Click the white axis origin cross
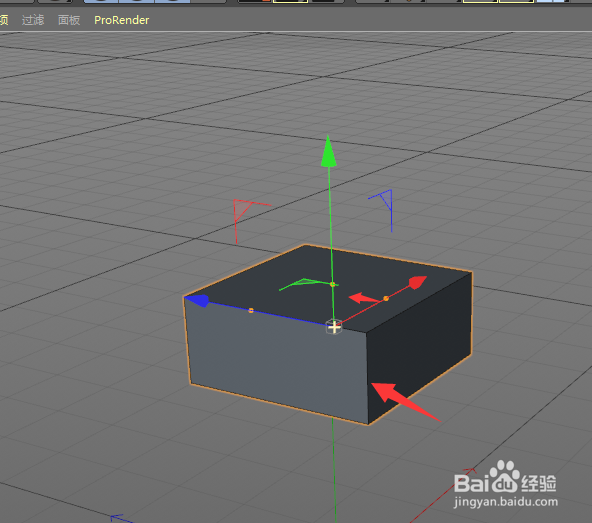This screenshot has height=523, width=592. click(x=334, y=327)
